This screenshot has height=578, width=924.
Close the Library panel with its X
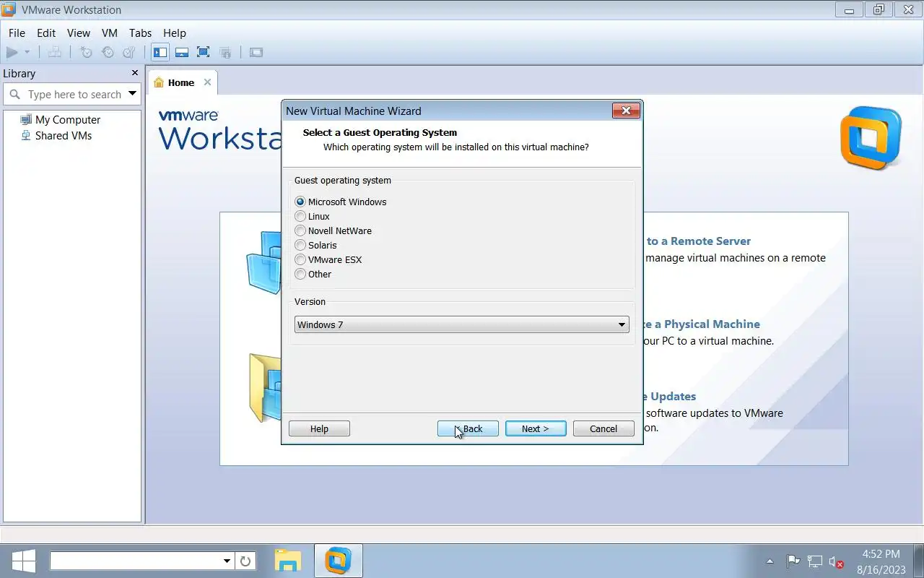134,73
